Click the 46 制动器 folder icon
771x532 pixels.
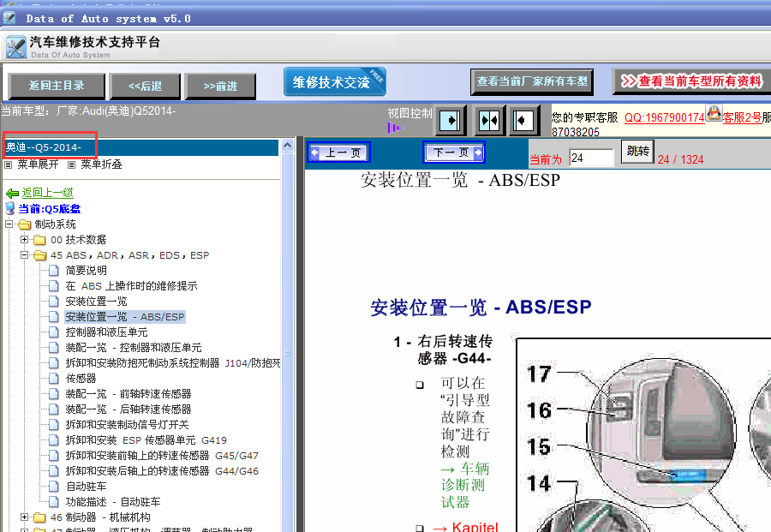point(39,517)
